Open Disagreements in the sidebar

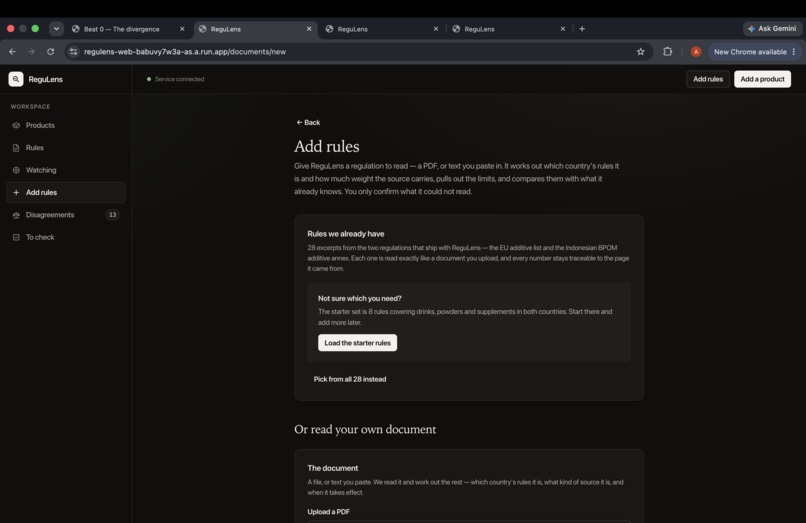tap(66, 215)
